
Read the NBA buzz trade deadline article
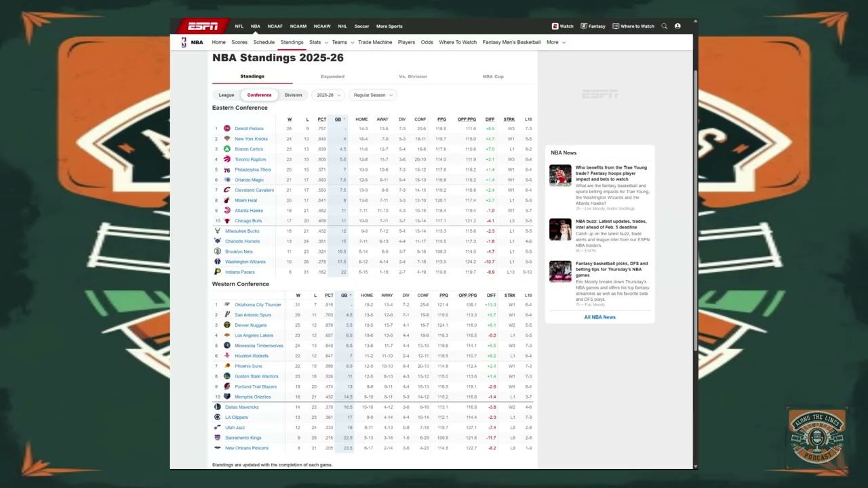point(611,224)
